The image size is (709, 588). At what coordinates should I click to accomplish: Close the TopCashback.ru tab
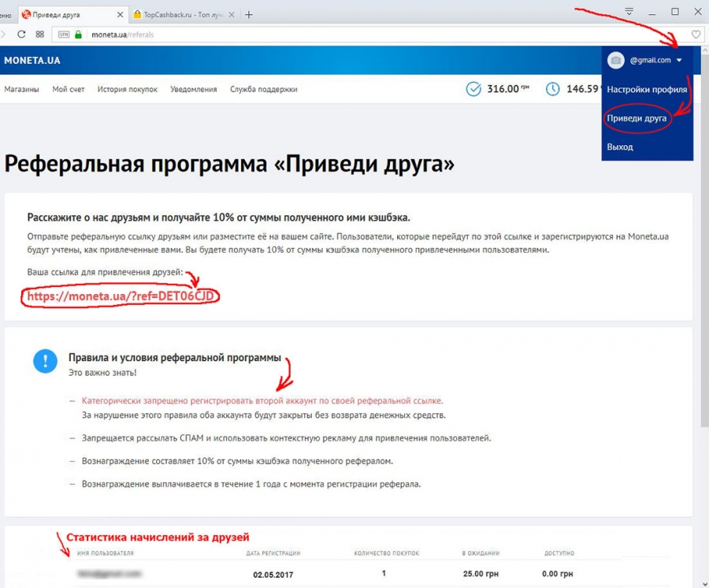(232, 15)
